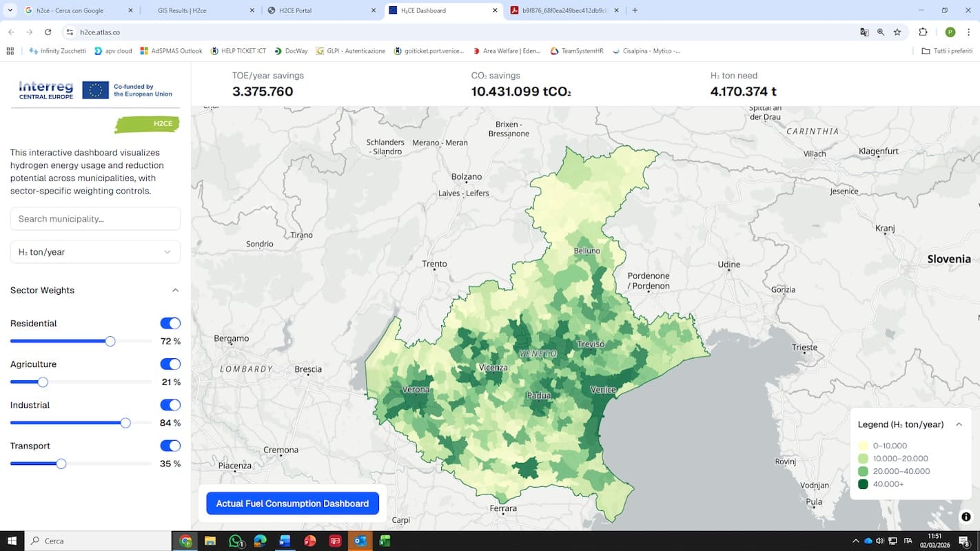This screenshot has height=551, width=980.
Task: Open the Chrome extensions puzzle icon
Action: 923,32
